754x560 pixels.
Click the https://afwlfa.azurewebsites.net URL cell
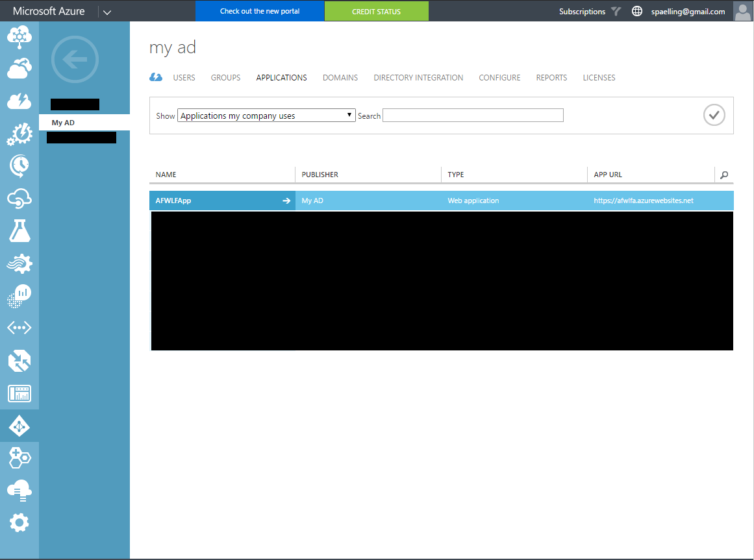pyautogui.click(x=644, y=201)
